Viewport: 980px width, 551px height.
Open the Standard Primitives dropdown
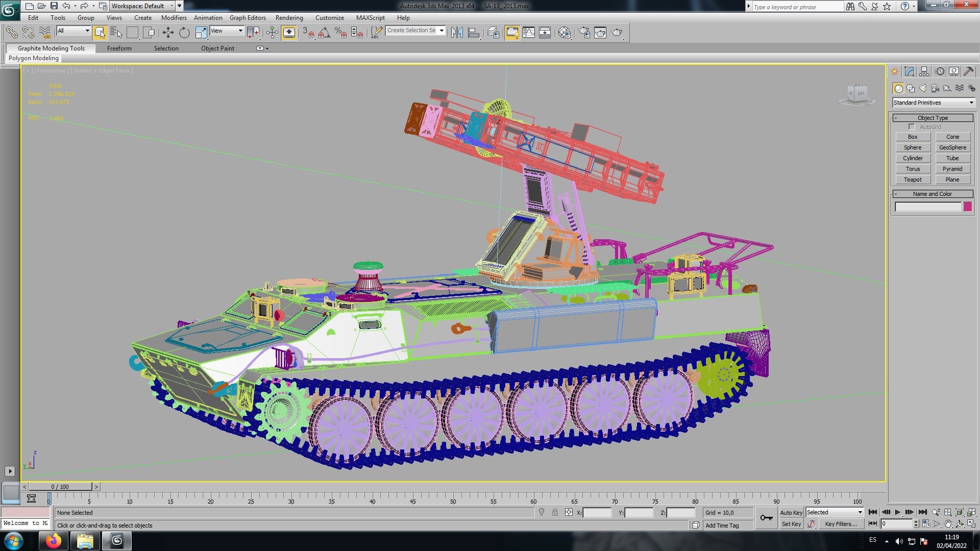(933, 103)
